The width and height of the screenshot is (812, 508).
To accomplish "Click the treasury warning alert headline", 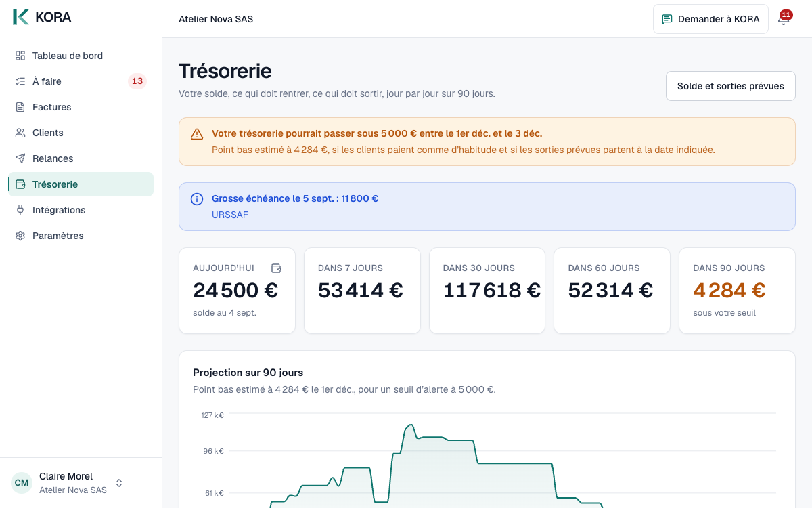I will (x=377, y=133).
